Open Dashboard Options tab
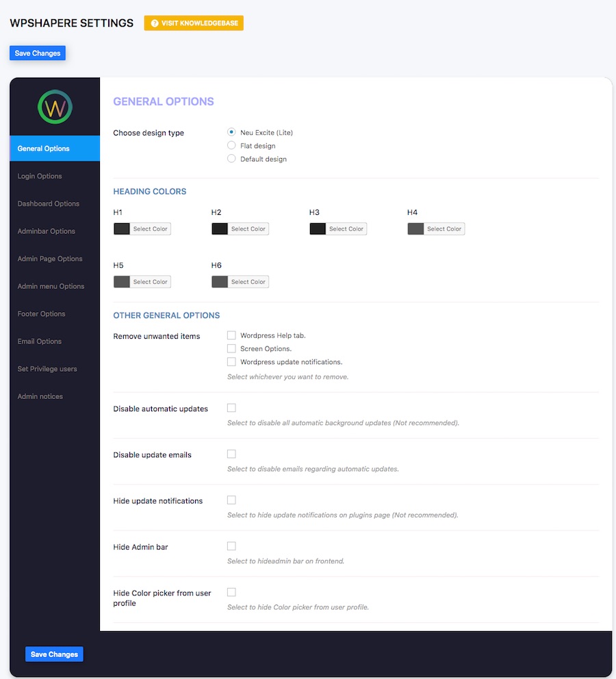This screenshot has width=616, height=679. (55, 203)
